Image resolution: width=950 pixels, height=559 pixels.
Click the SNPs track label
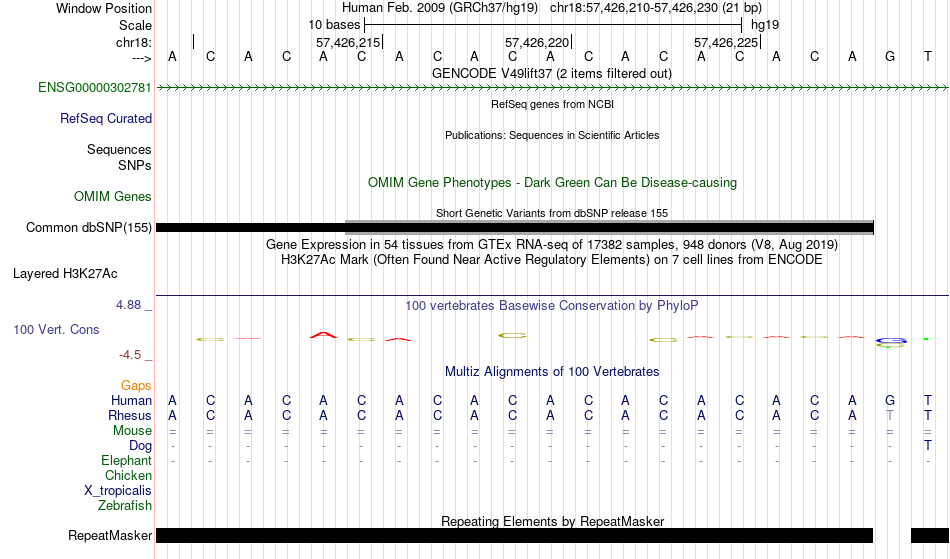pos(135,165)
